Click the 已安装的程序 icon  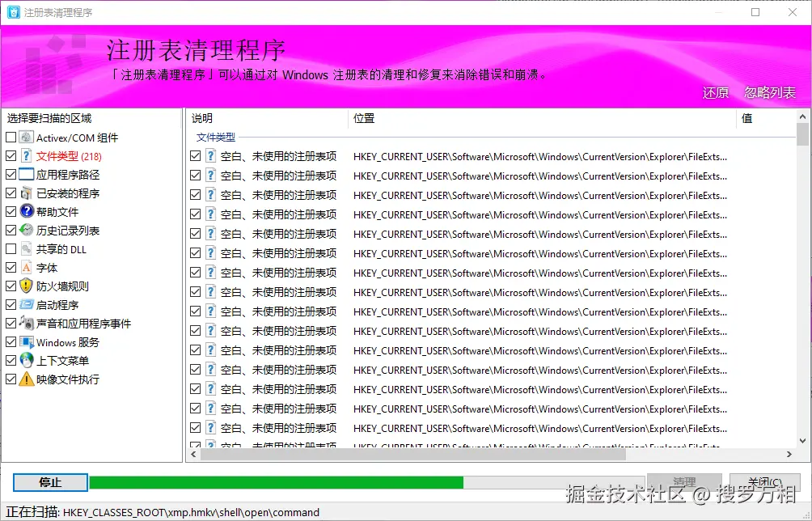coord(27,193)
